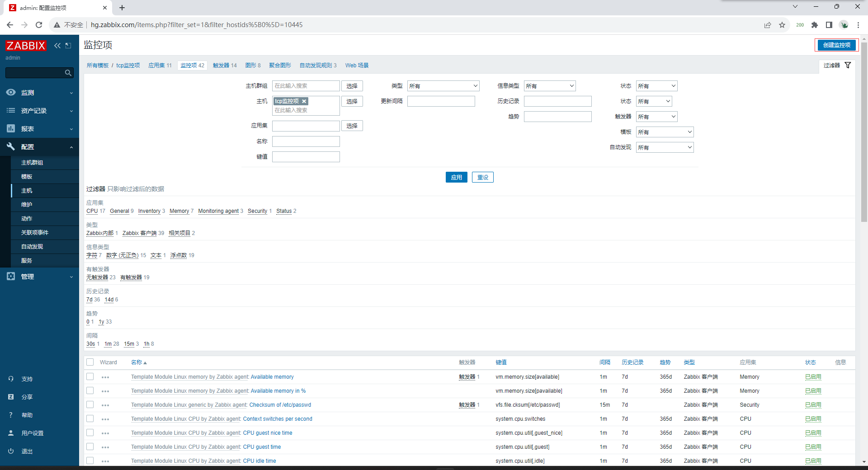Image resolution: width=868 pixels, height=470 pixels.
Task: Check the Checksum of /etc/passwd row checkbox
Action: point(90,404)
